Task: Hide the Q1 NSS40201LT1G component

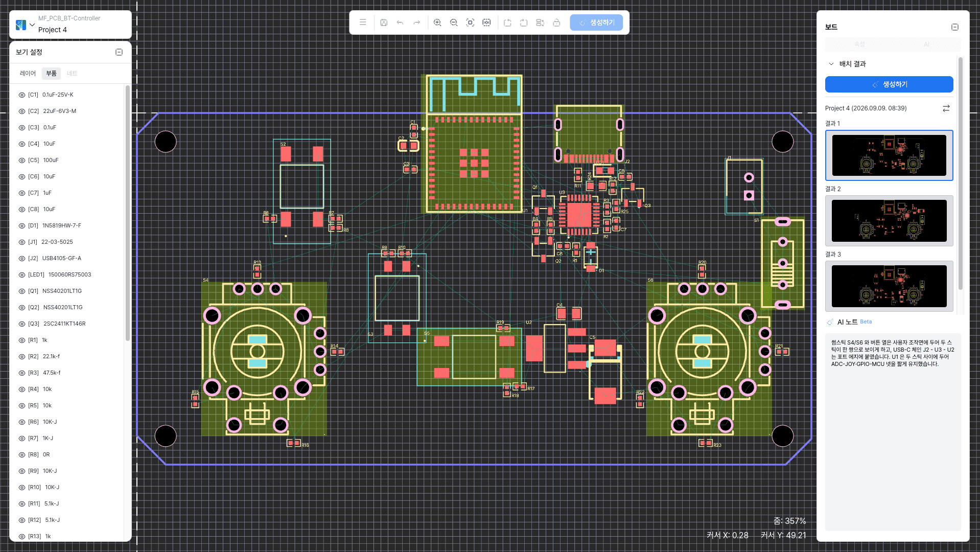Action: pyautogui.click(x=22, y=291)
